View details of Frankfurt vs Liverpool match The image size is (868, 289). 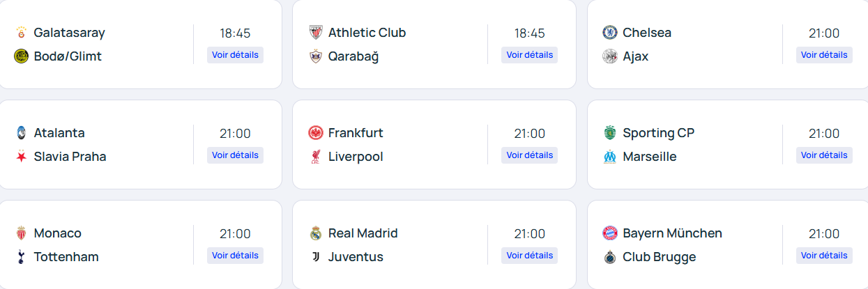[x=529, y=155]
